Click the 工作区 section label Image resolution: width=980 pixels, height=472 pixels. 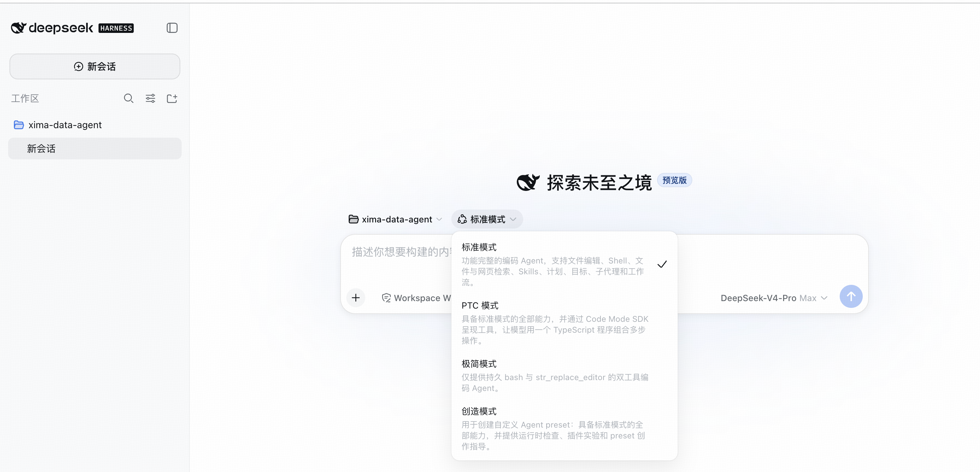click(x=25, y=99)
